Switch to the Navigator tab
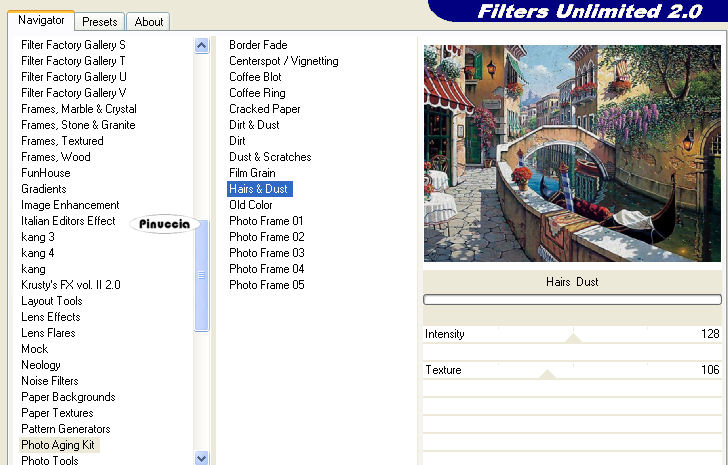 (41, 20)
